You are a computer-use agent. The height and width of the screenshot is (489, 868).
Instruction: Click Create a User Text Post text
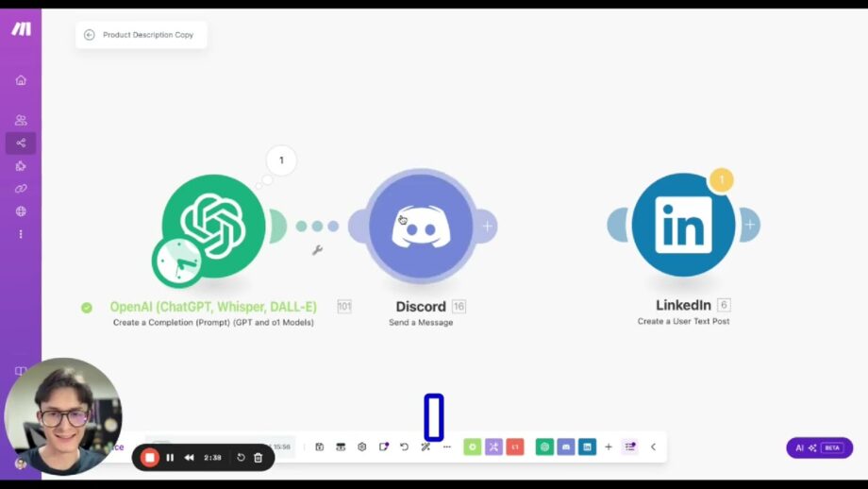coord(683,321)
